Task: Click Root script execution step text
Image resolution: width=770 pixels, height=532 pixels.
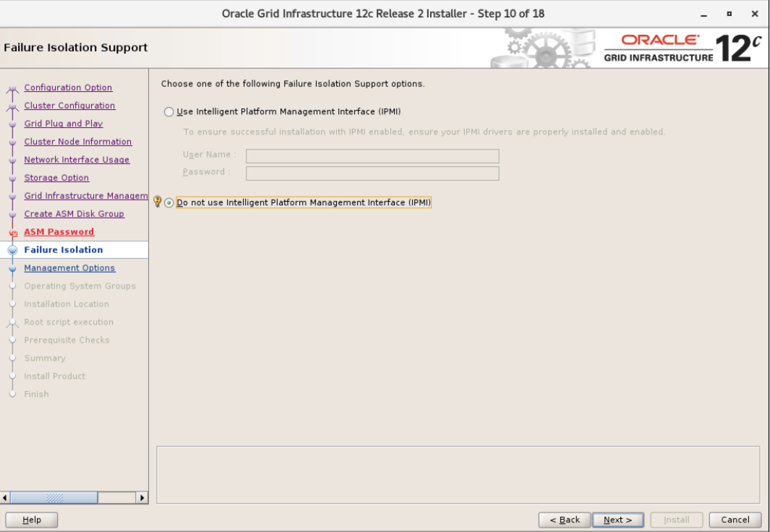Action: [69, 322]
